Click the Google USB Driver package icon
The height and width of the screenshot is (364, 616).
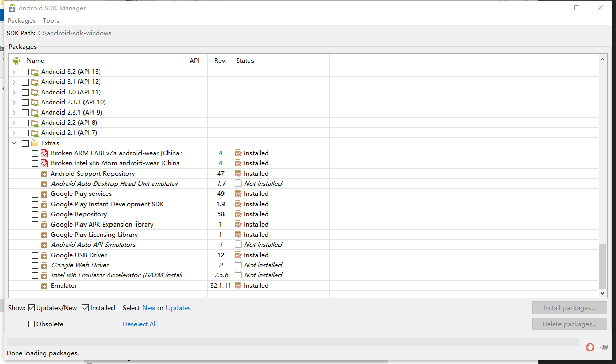44,255
